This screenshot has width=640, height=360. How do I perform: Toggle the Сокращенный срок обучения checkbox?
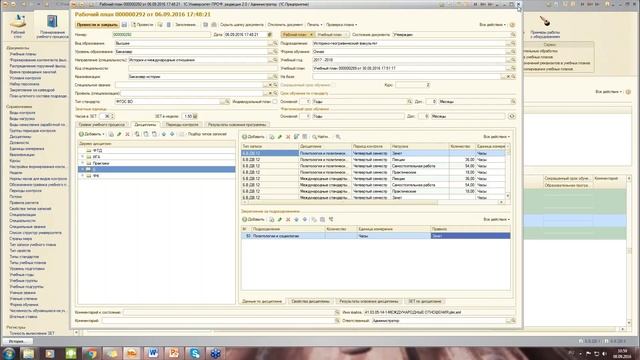click(333, 85)
